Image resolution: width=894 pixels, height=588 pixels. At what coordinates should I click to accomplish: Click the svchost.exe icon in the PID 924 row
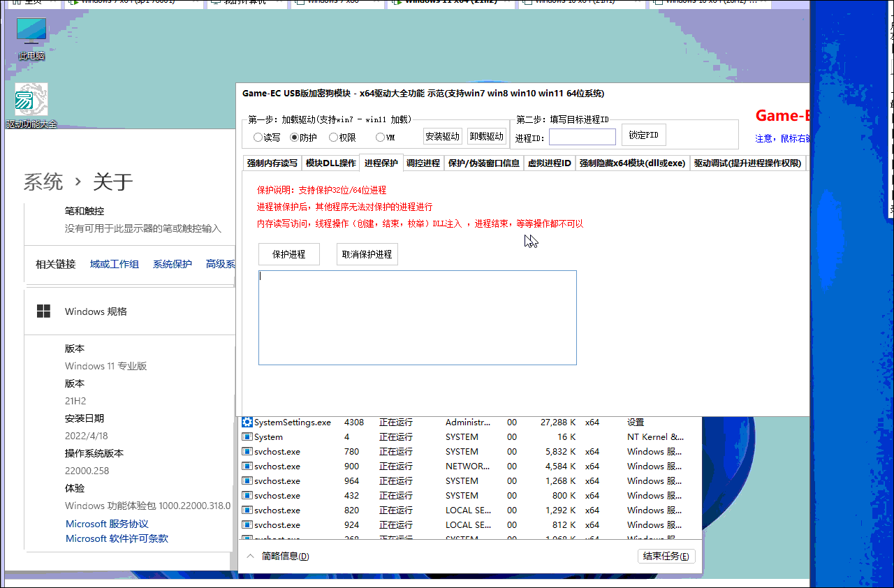click(x=247, y=525)
